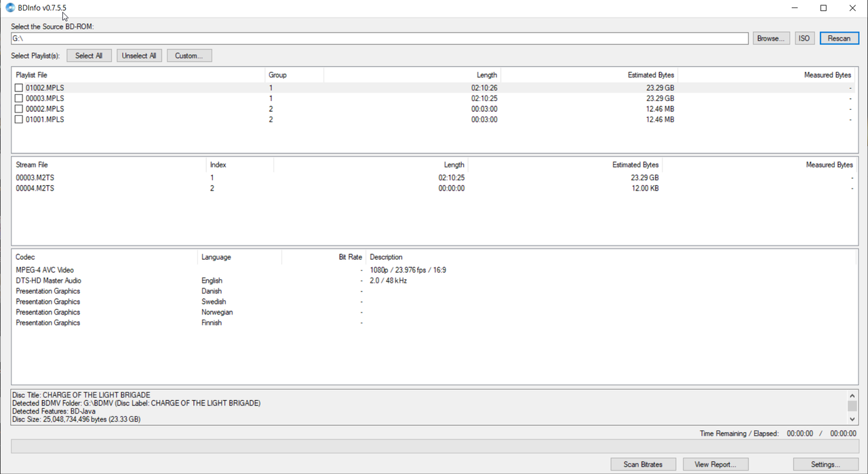Open the Browse... folder dialog
Image resolution: width=868 pixels, height=474 pixels.
pyautogui.click(x=771, y=39)
